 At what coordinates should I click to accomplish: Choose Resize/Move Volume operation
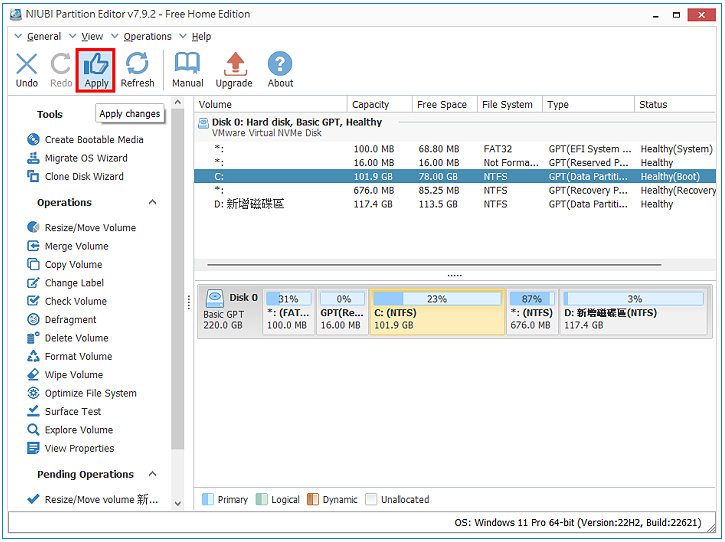(x=81, y=228)
